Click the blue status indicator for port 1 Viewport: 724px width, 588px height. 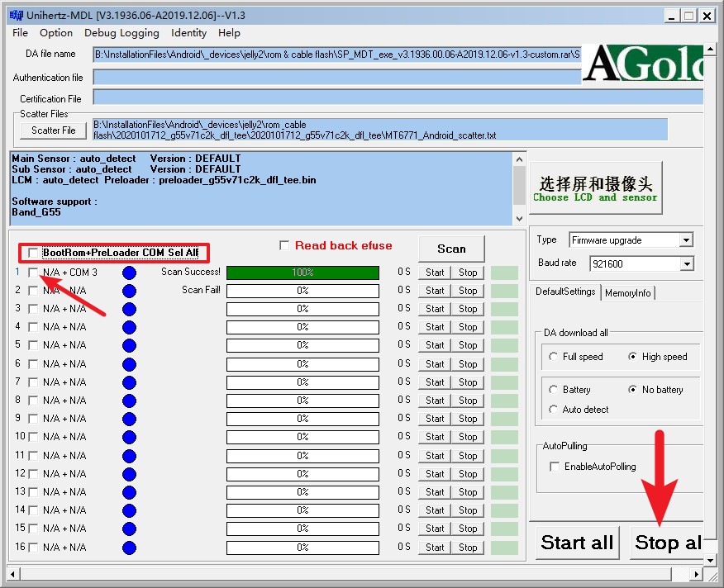coord(129,273)
